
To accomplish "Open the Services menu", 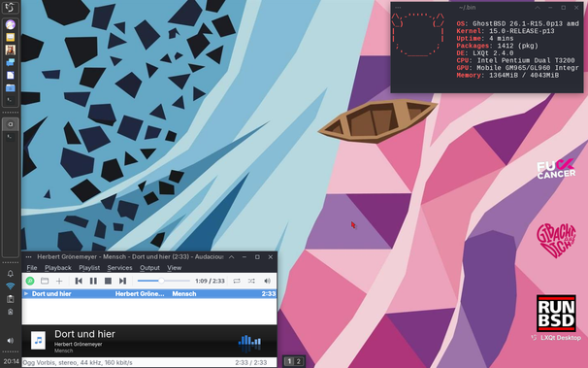I will 119,268.
